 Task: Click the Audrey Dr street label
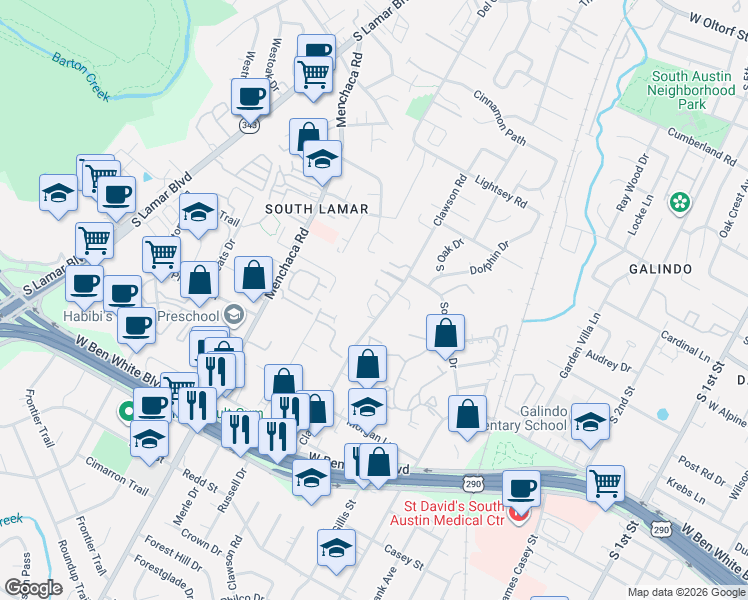608,361
